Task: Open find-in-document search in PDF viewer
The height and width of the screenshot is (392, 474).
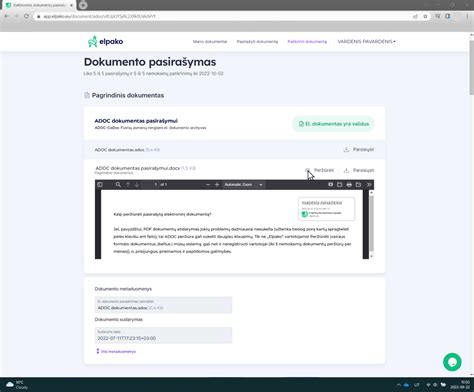Action: pos(118,184)
